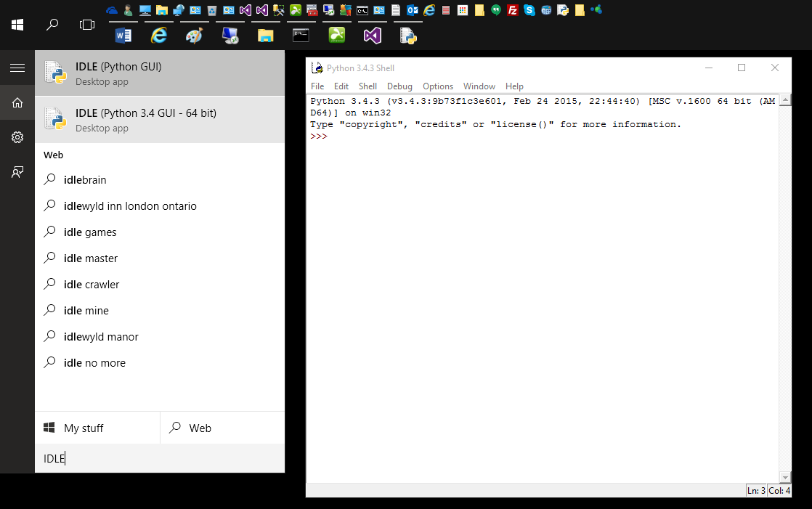
Task: Switch search scope to Web
Action: 223,428
